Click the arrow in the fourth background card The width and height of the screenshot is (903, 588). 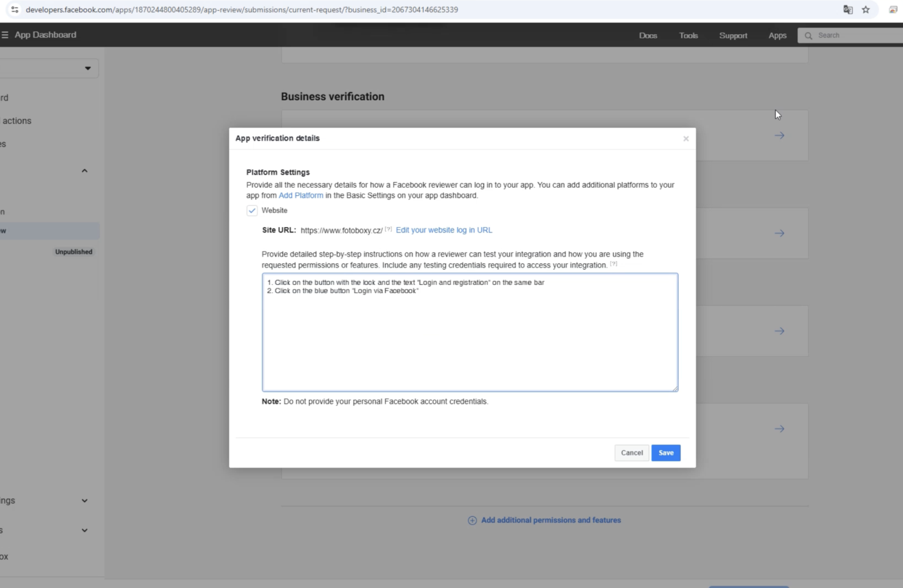pos(779,429)
